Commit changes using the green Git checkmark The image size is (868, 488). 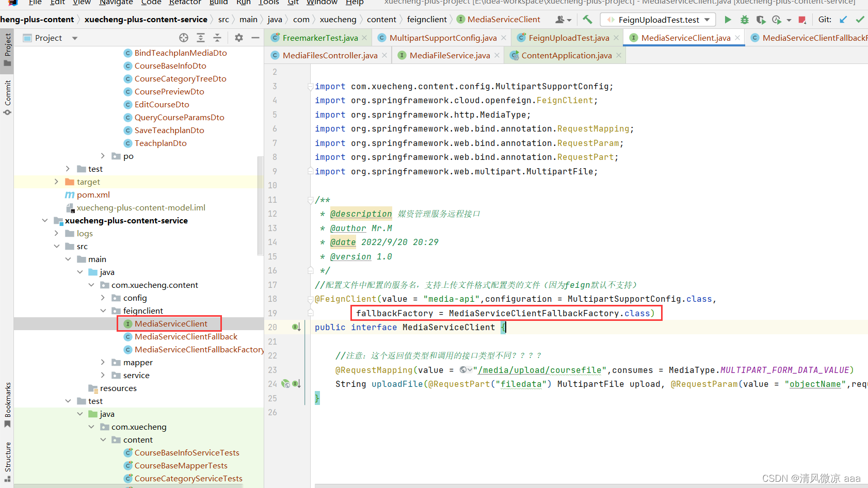pos(860,20)
